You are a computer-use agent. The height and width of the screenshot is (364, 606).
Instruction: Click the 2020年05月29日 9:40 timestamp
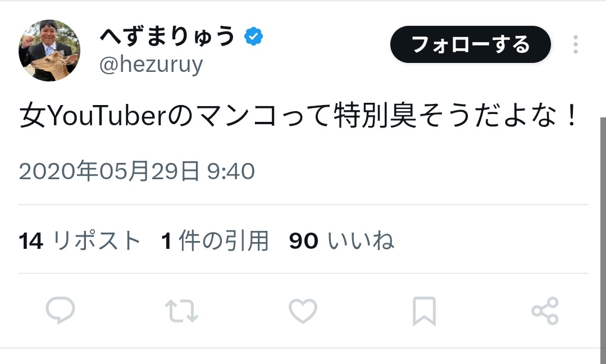[137, 171]
